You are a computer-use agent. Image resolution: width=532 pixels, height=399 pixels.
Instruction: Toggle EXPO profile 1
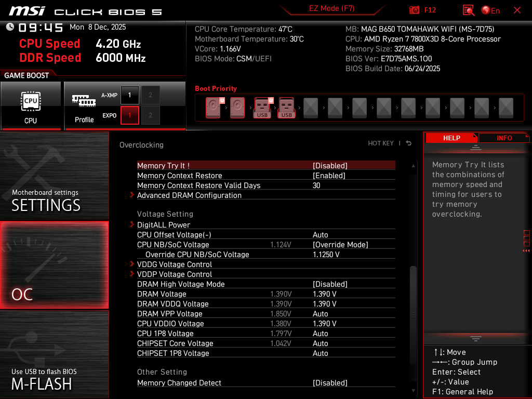(129, 115)
